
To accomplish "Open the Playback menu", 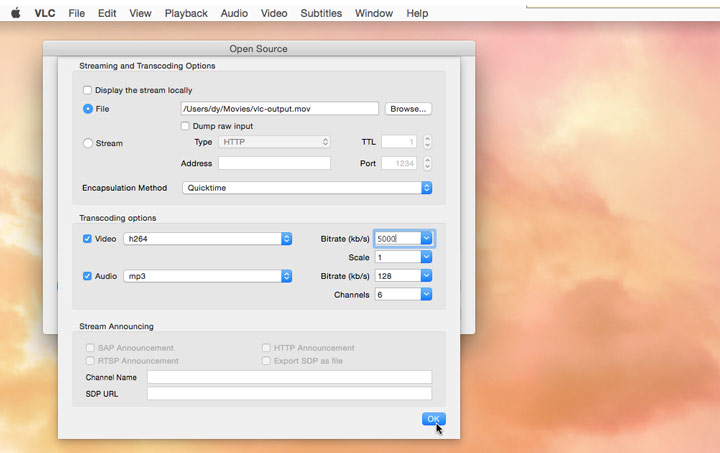I will [x=186, y=13].
